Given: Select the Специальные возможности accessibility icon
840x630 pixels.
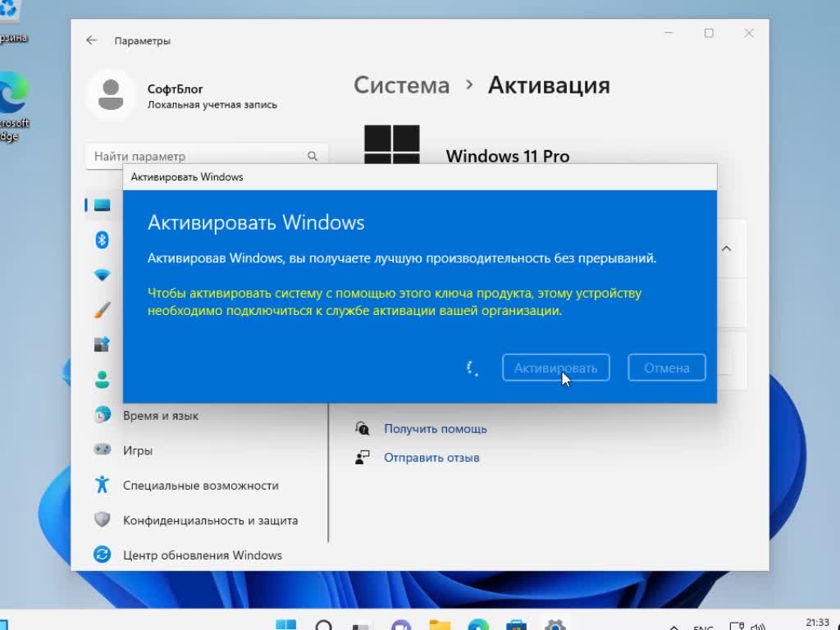Looking at the screenshot, I should pyautogui.click(x=102, y=485).
